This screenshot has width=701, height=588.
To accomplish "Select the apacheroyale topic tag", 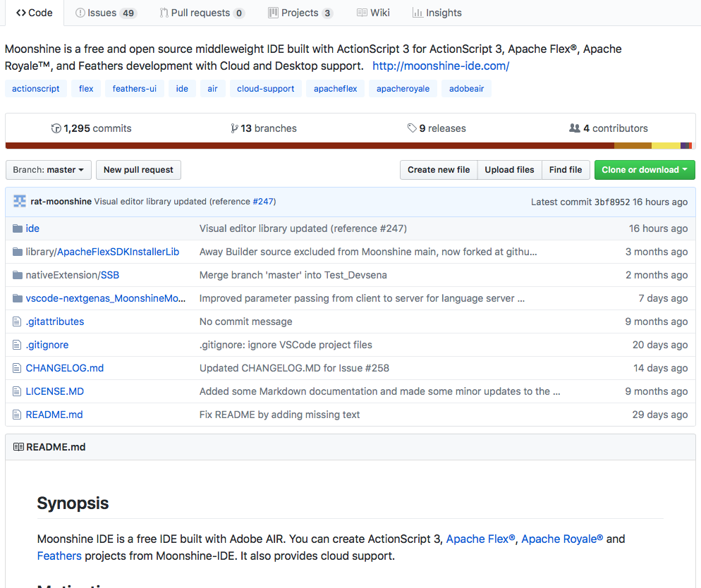I will (x=403, y=88).
